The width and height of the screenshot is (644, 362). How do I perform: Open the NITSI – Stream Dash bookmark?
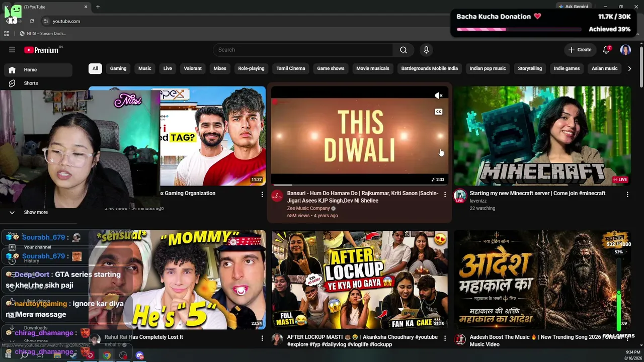42,34
